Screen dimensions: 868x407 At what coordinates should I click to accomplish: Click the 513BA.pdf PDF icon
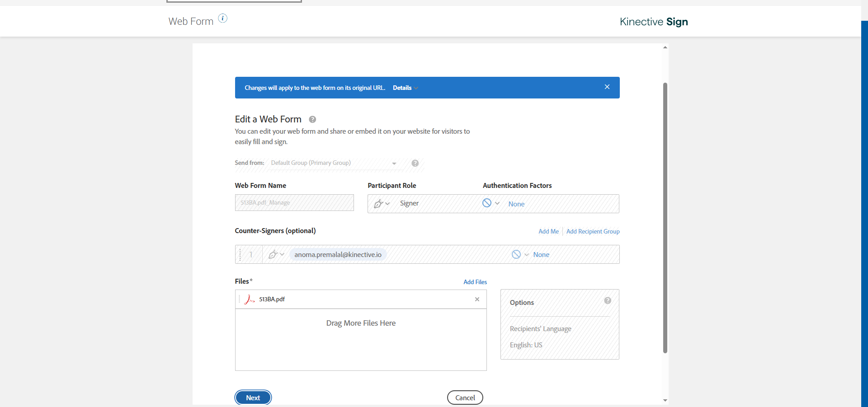(x=249, y=299)
